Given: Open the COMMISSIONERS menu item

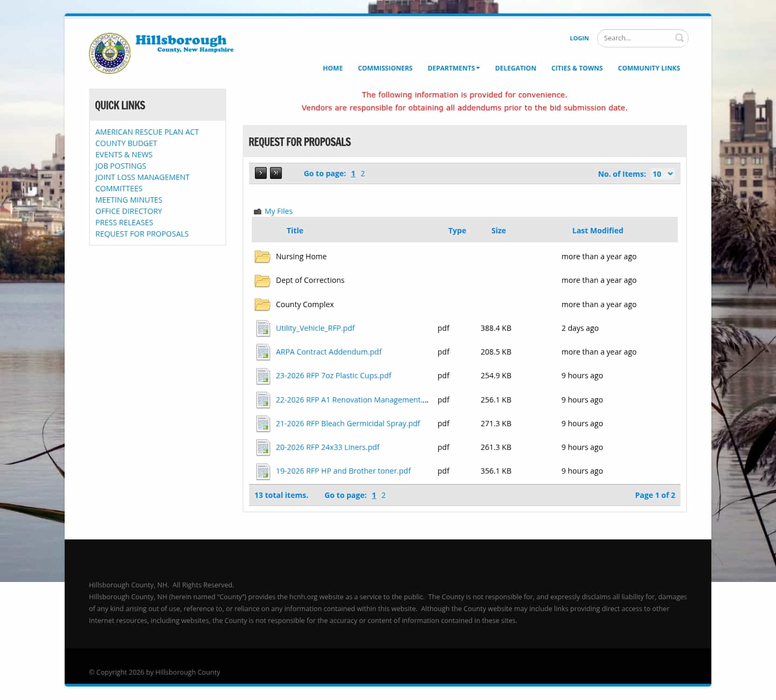Looking at the screenshot, I should point(385,68).
